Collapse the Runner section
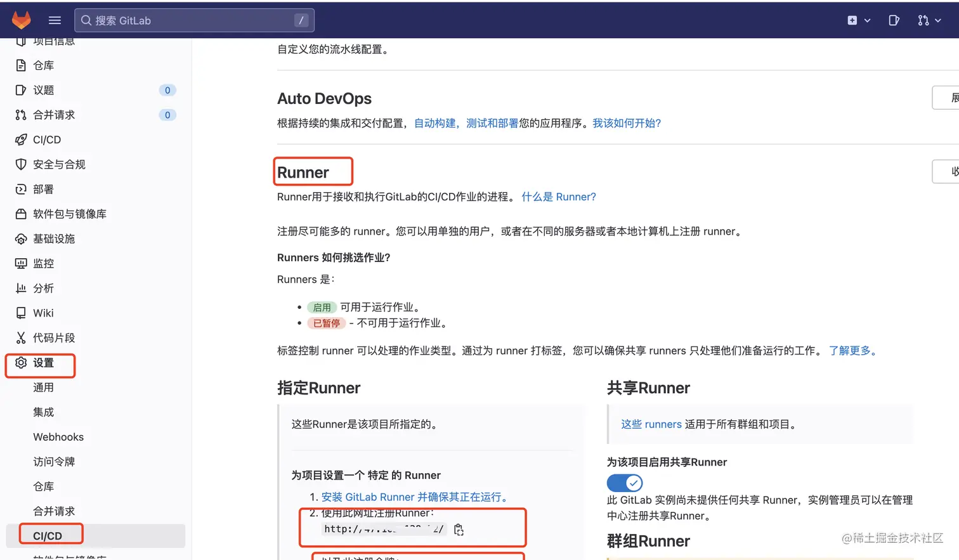959x560 pixels. coord(946,171)
